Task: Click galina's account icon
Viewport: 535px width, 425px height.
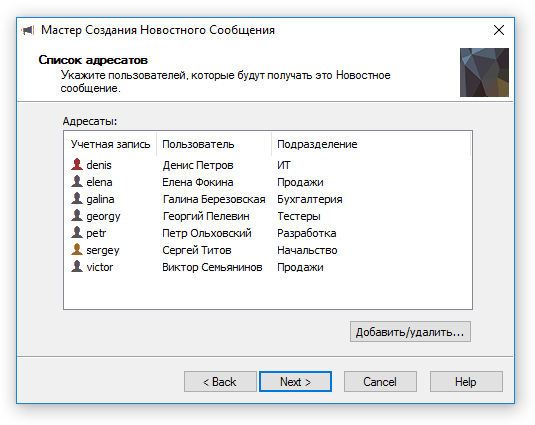Action: (77, 198)
